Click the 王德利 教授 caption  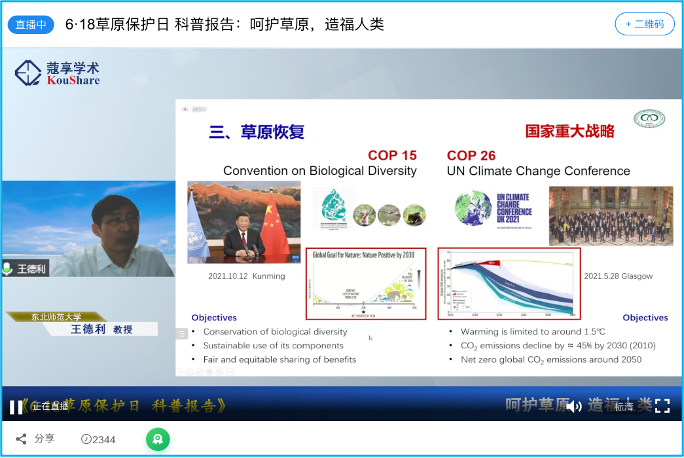(101, 329)
